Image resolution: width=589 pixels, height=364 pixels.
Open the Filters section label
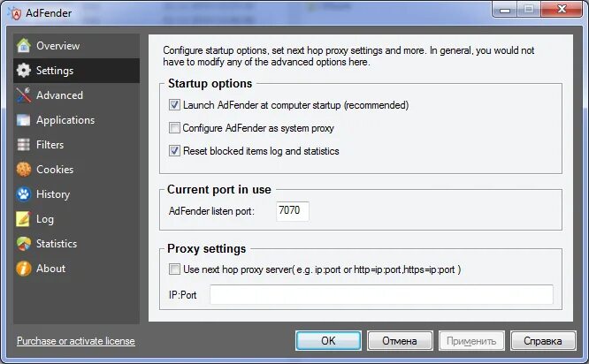[50, 145]
